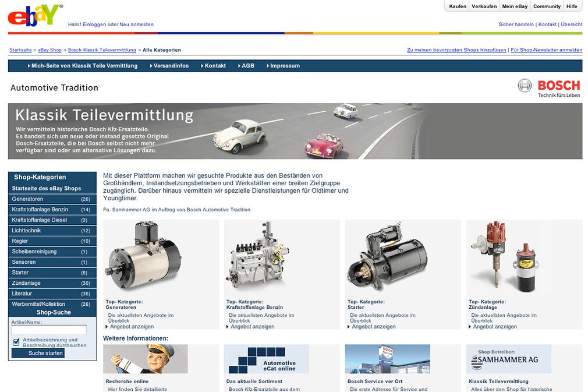Image resolution: width=588 pixels, height=392 pixels.
Task: Click Angebot anzeigen under Kraftstoffanlage Benzin
Action: coord(253,327)
